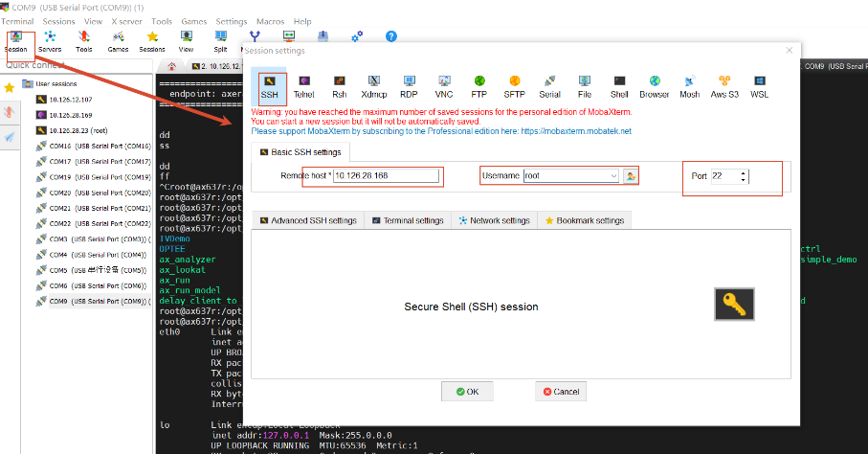
Task: Switch to Bookmark settings tab
Action: [585, 220]
